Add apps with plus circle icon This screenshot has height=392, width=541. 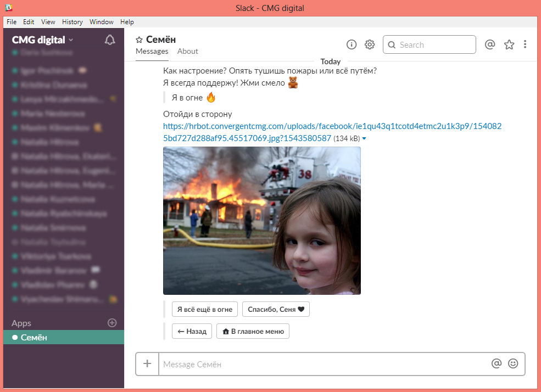[112, 323]
